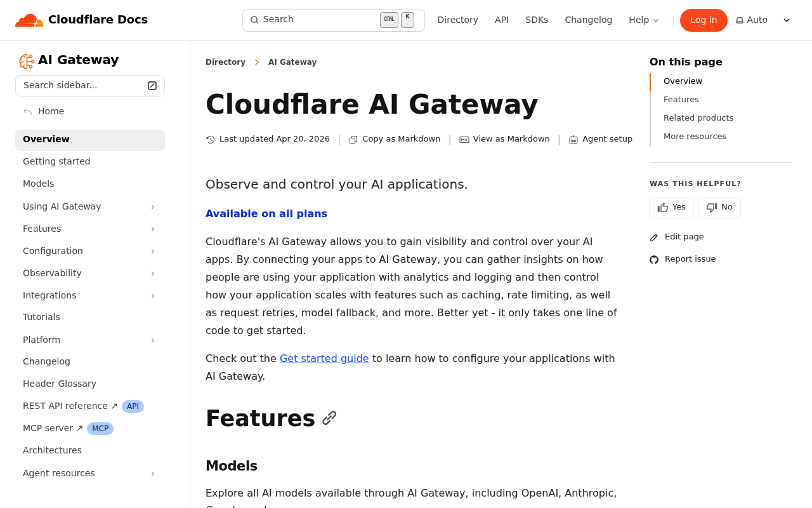
Task: Open SDKs in top navigation
Action: [x=537, y=20]
